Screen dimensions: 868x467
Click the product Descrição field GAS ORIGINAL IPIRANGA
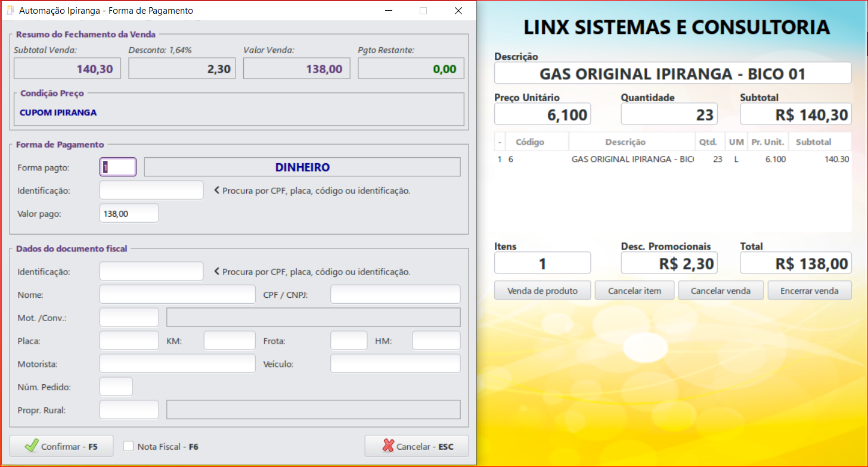coord(673,73)
